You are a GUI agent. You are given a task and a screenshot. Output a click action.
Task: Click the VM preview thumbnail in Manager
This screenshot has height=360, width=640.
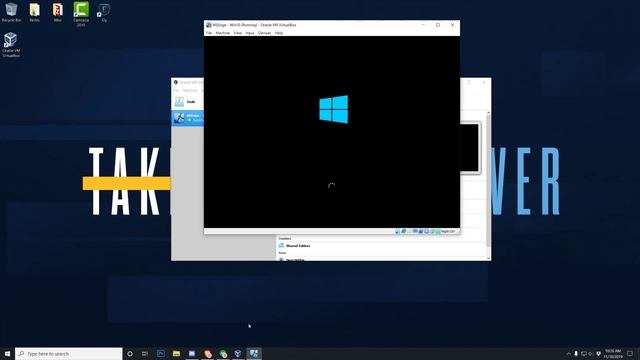tap(470, 148)
